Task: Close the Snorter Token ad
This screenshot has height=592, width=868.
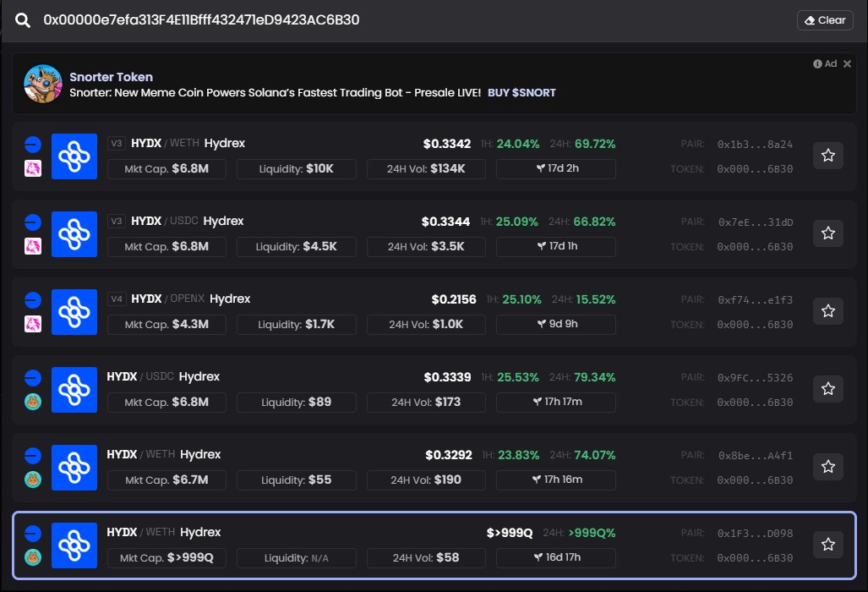Action: click(847, 63)
